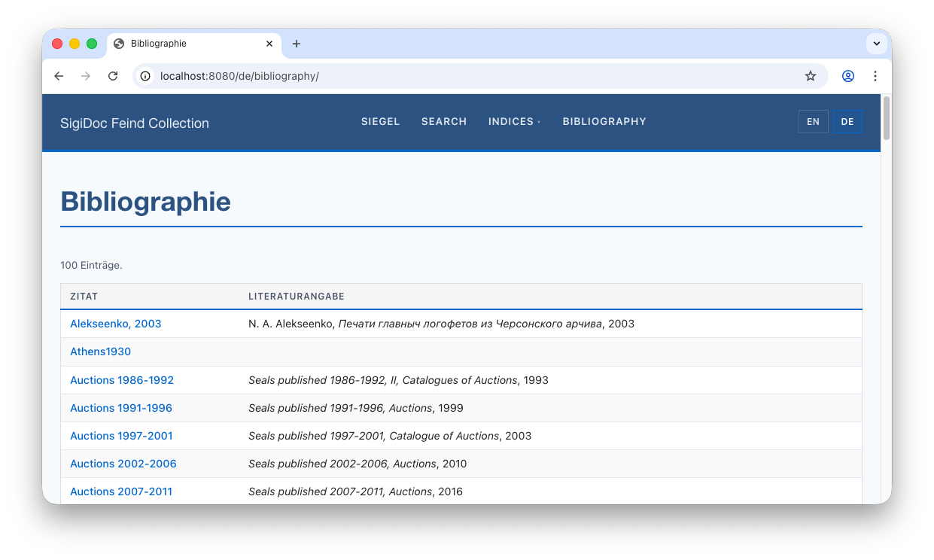
Task: Click the browser back arrow
Action: click(x=59, y=76)
